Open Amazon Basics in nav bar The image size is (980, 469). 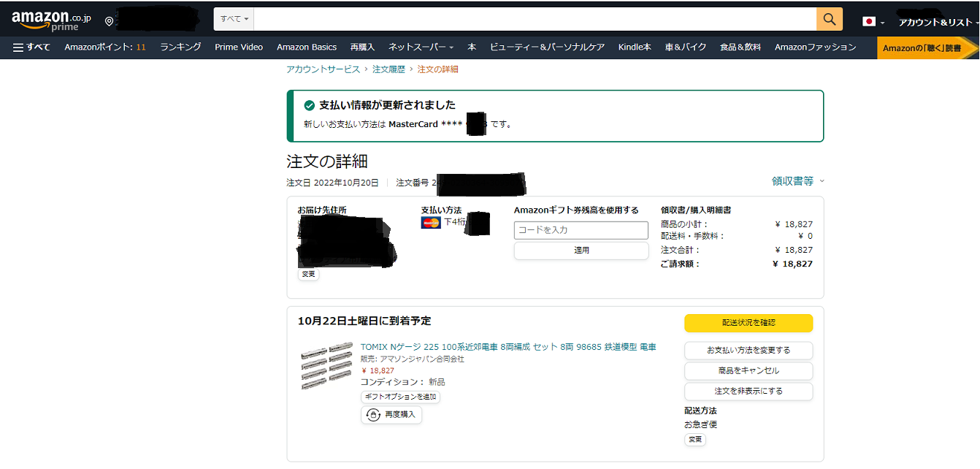point(307,47)
